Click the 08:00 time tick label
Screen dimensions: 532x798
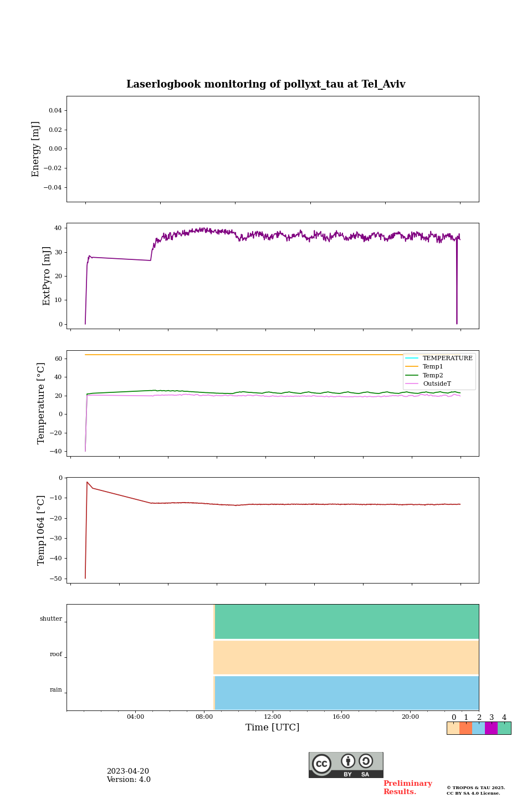[x=204, y=717]
